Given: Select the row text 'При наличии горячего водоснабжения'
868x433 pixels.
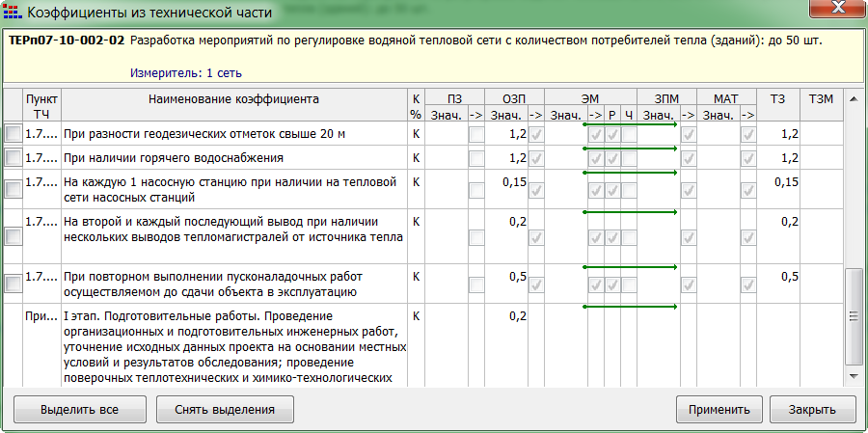Looking at the screenshot, I should tap(174, 158).
